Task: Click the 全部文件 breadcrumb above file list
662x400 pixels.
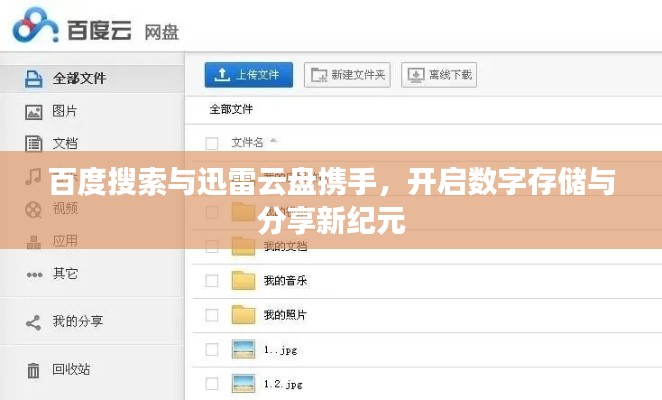Action: coord(231,108)
